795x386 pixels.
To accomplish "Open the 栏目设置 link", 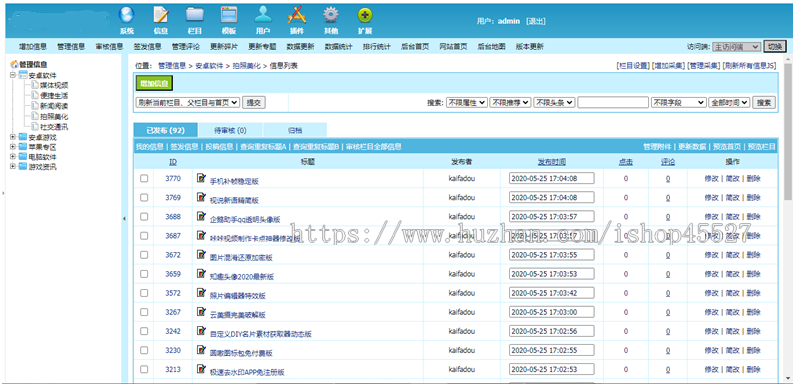I will point(632,66).
